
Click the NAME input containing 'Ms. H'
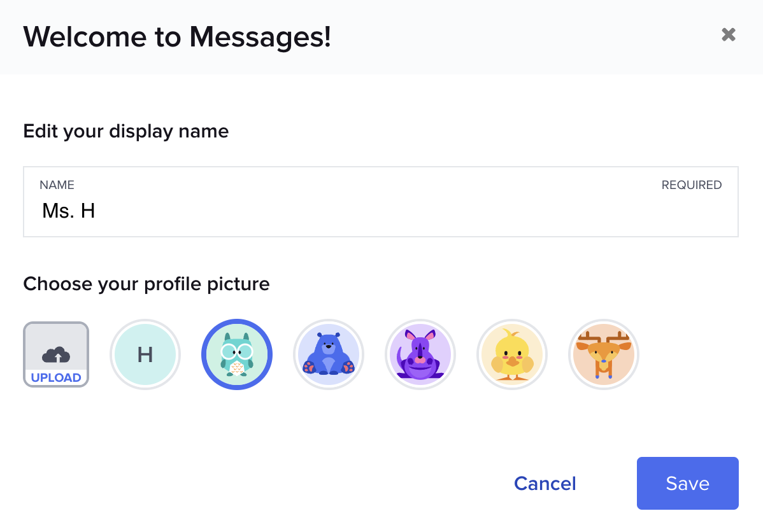[x=380, y=210]
